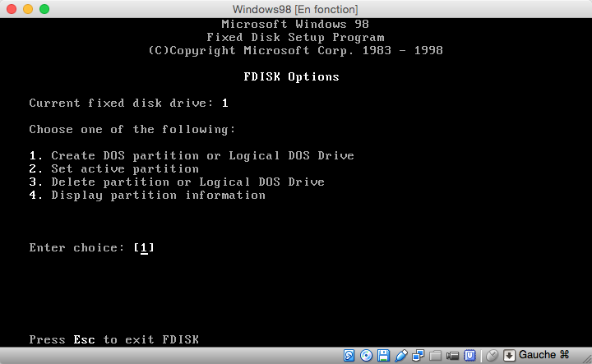Click the floppy disk status icon
Screen dimensions: 592x364
(384, 355)
